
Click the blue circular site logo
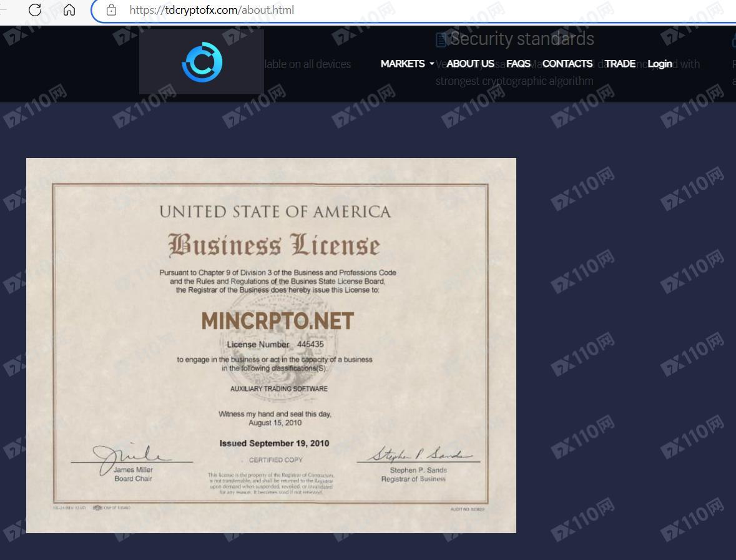tap(202, 62)
